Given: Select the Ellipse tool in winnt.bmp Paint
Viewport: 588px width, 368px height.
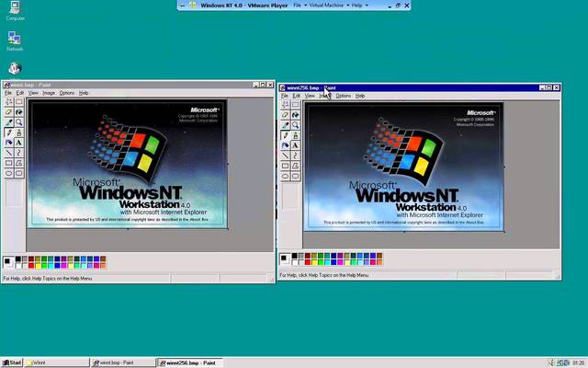Looking at the screenshot, I should point(8,173).
